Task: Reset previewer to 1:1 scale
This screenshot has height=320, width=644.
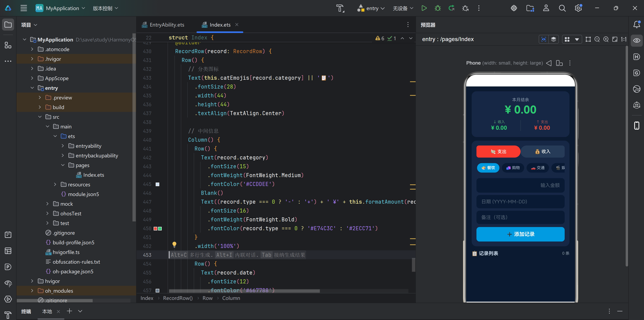Action: [624, 39]
